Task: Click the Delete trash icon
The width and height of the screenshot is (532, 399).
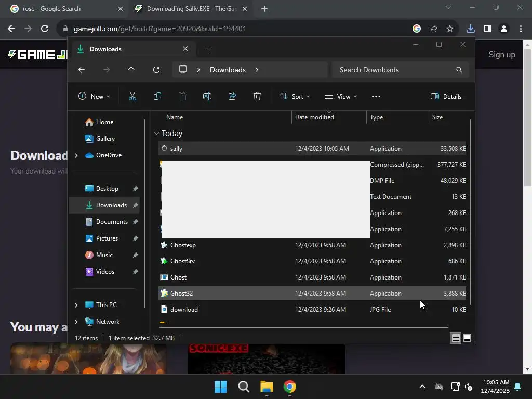Action: (257, 96)
